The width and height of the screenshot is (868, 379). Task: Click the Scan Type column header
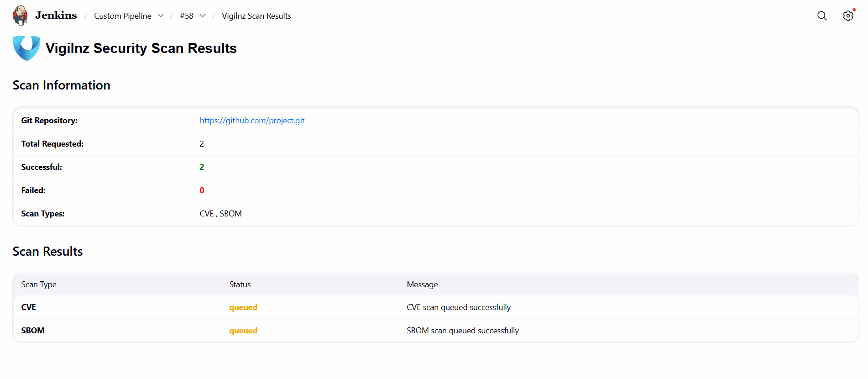[x=39, y=284]
